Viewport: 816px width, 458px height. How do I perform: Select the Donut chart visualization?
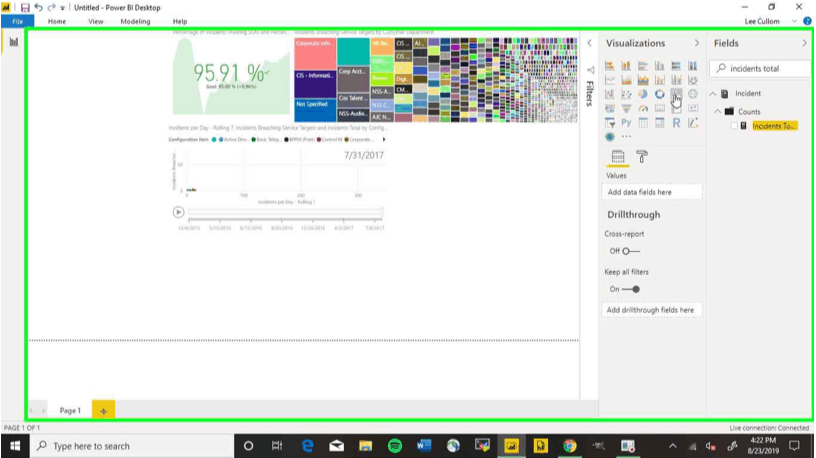coord(659,94)
